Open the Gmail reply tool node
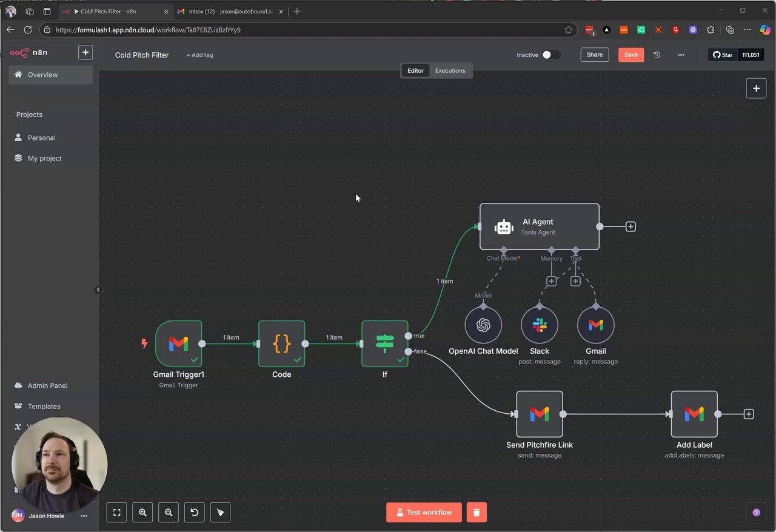 (596, 325)
